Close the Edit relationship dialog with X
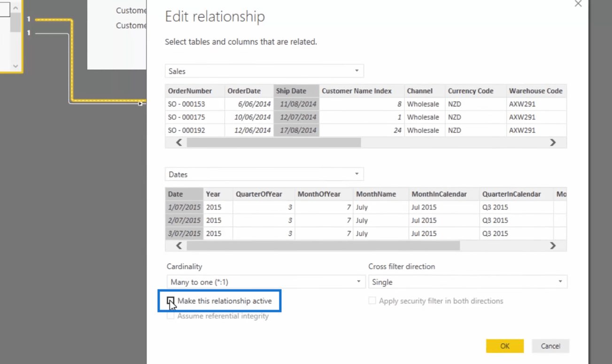Screen dimensions: 612x364 [578, 4]
